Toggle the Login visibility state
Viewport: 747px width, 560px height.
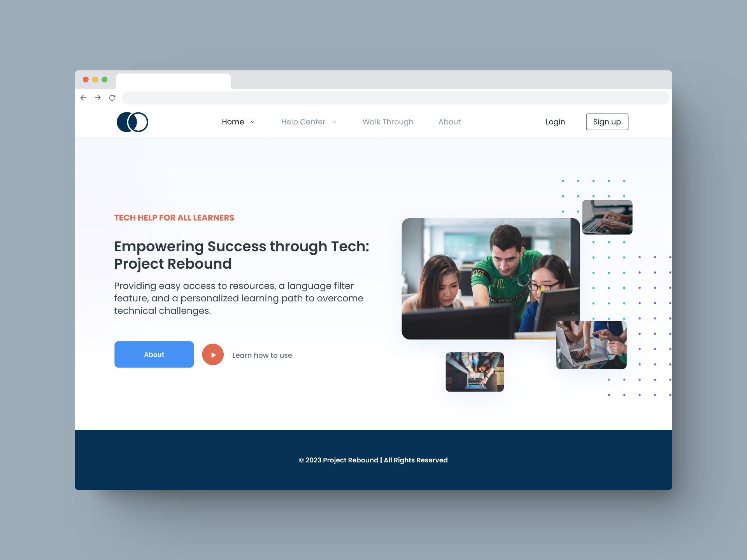(x=555, y=121)
